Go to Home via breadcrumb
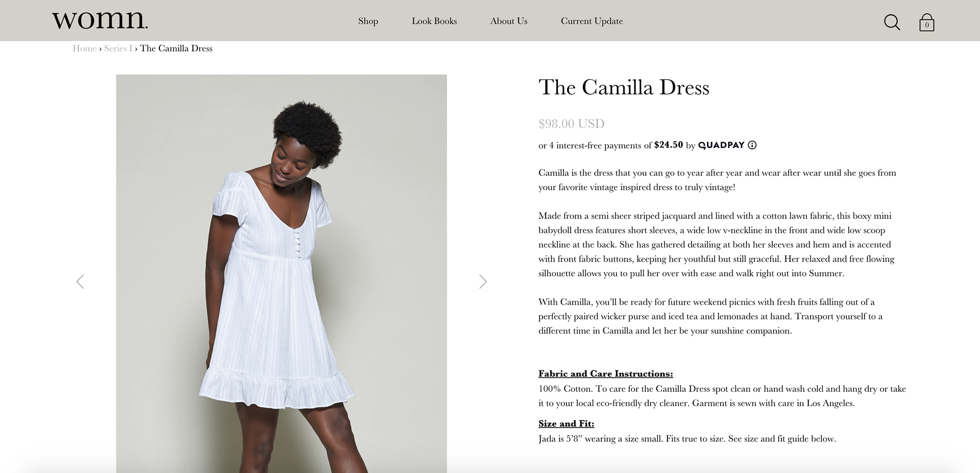Image resolution: width=980 pixels, height=473 pixels. (84, 48)
